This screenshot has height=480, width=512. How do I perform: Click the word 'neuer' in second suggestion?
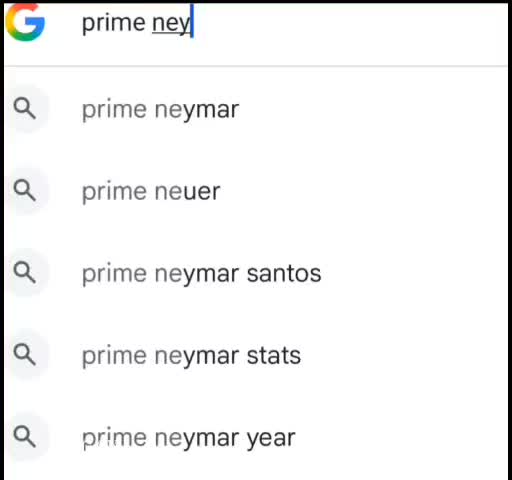pyautogui.click(x=187, y=192)
